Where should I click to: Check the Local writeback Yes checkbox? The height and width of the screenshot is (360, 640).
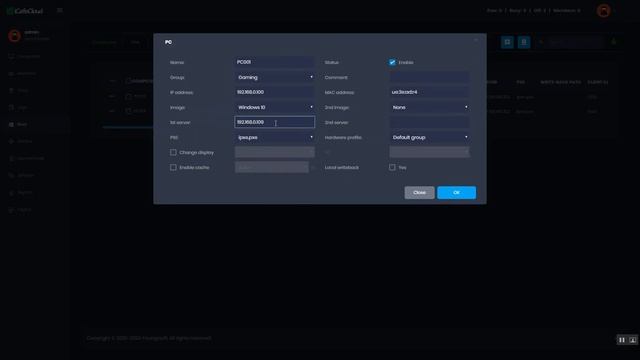click(392, 167)
